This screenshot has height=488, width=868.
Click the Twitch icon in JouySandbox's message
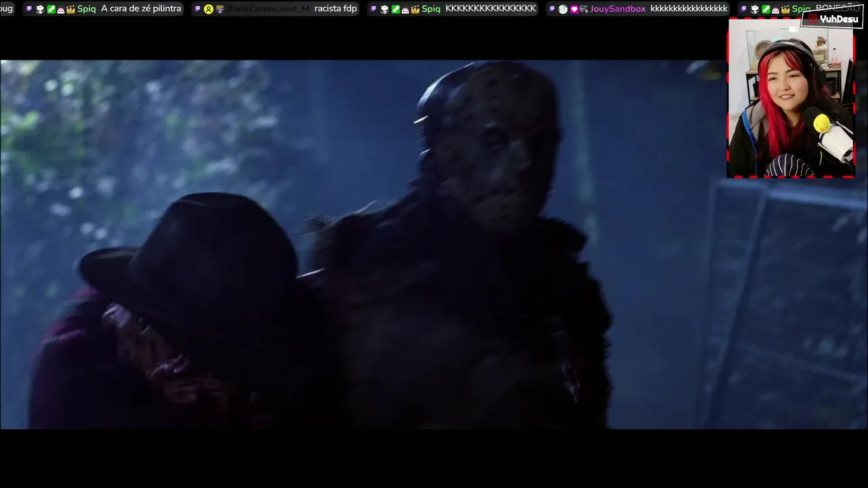point(552,9)
